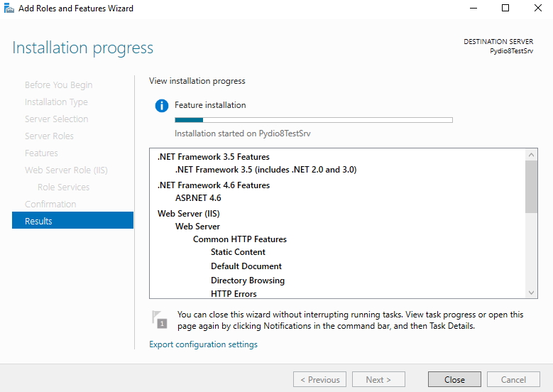Go to Server Selection step

(56, 119)
